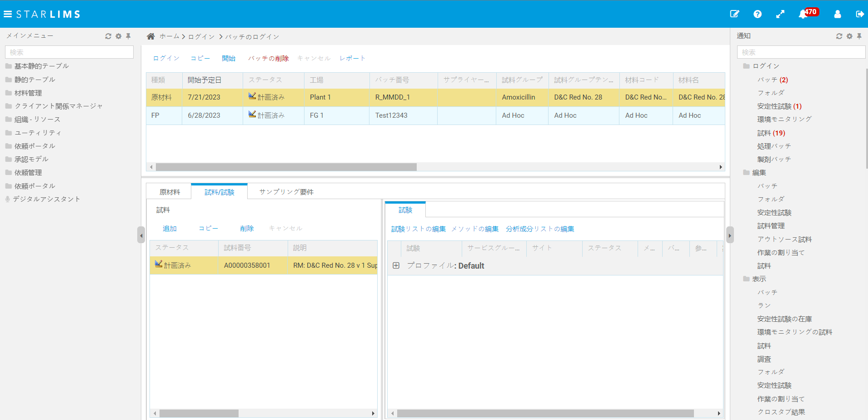Open 試料 (19) notification item

(771, 133)
